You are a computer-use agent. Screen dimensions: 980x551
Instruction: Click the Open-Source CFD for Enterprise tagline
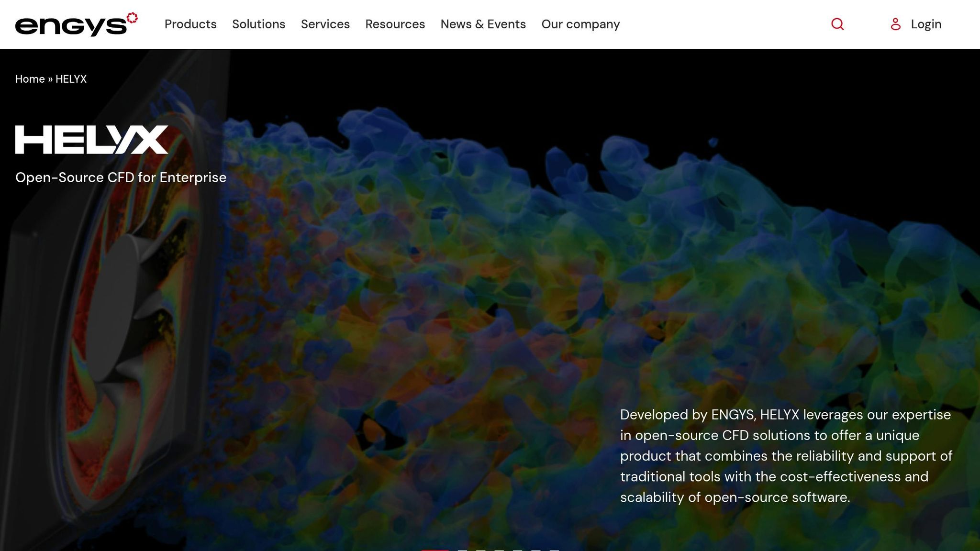pyautogui.click(x=121, y=177)
